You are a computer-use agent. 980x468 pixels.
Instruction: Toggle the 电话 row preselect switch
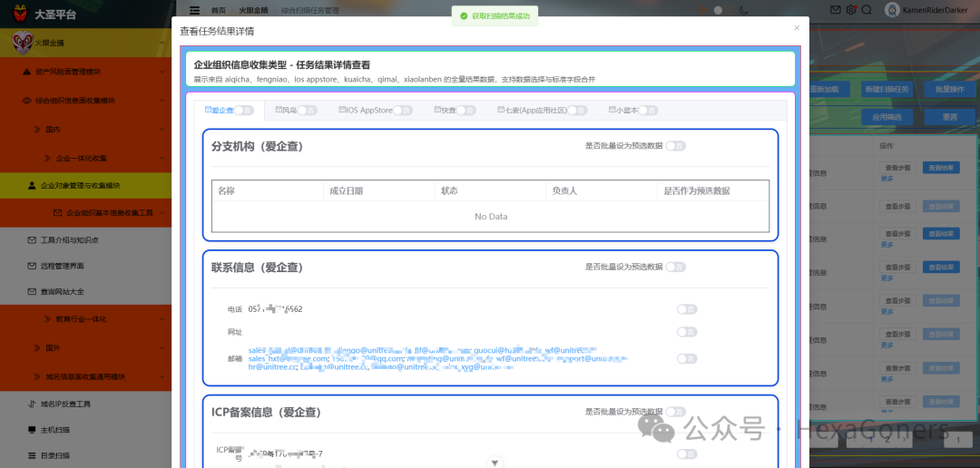click(x=687, y=309)
